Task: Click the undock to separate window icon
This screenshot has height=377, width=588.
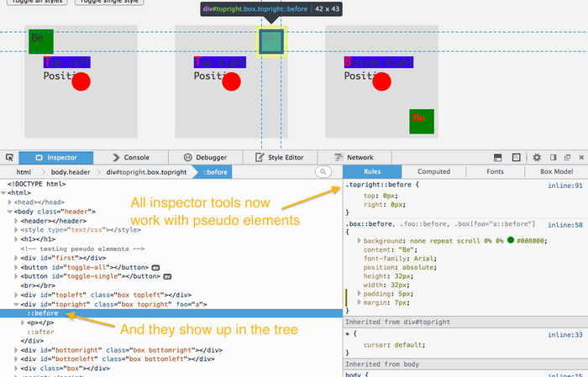Action: coord(566,157)
